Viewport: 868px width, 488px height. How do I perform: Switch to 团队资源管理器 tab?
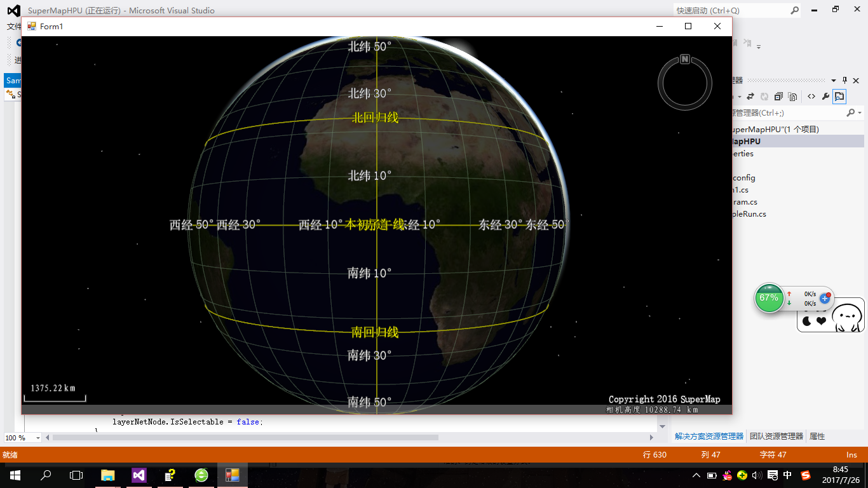coord(776,437)
